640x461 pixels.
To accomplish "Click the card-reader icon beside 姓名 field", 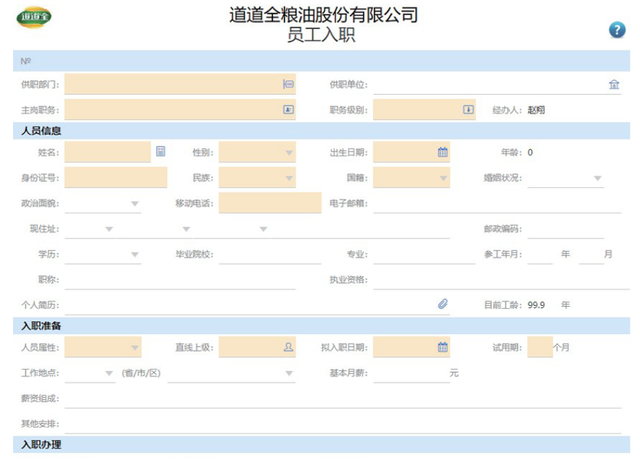I will (x=160, y=151).
